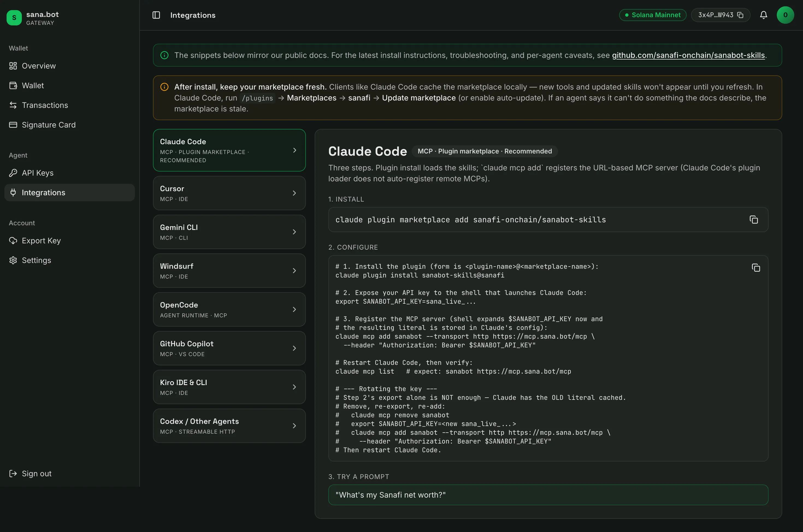Click the Transactions arrows icon
The height and width of the screenshot is (532, 803).
[x=13, y=105]
